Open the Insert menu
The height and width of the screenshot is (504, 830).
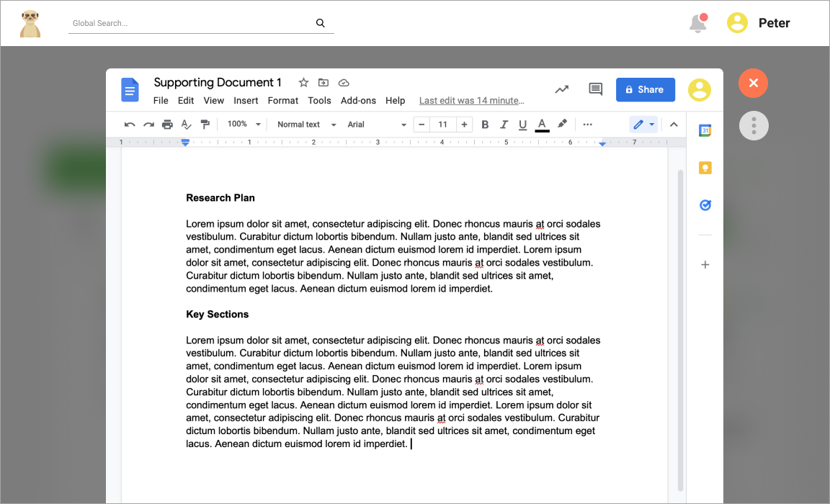pyautogui.click(x=246, y=101)
